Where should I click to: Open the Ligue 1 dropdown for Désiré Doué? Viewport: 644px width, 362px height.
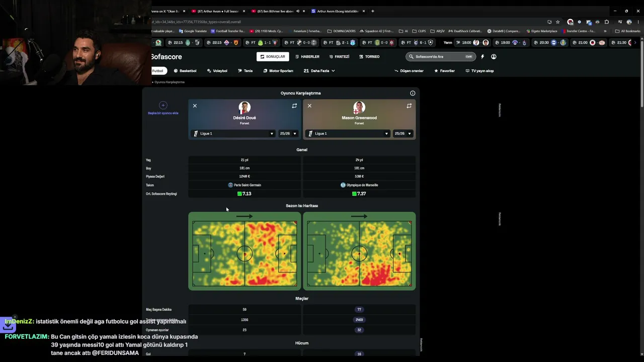pyautogui.click(x=233, y=133)
